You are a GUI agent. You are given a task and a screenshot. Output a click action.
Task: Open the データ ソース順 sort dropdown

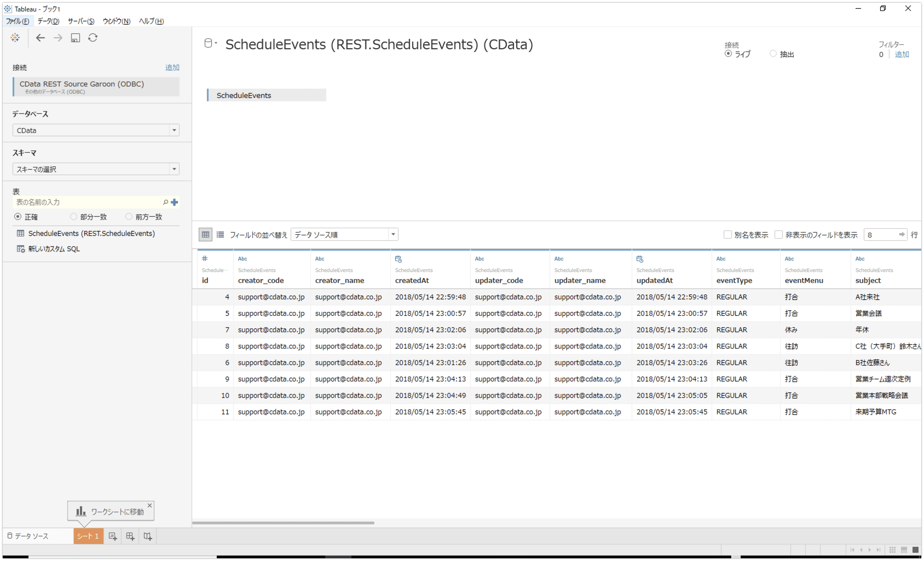pos(393,235)
